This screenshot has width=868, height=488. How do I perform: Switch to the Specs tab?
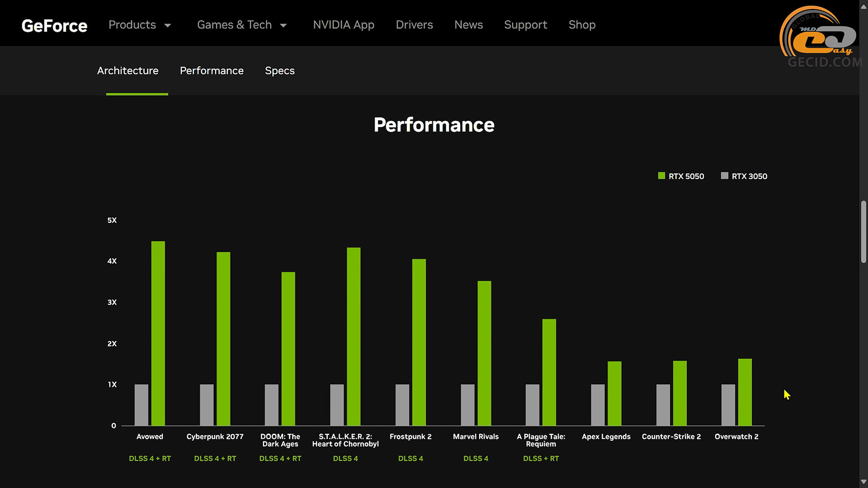[280, 70]
